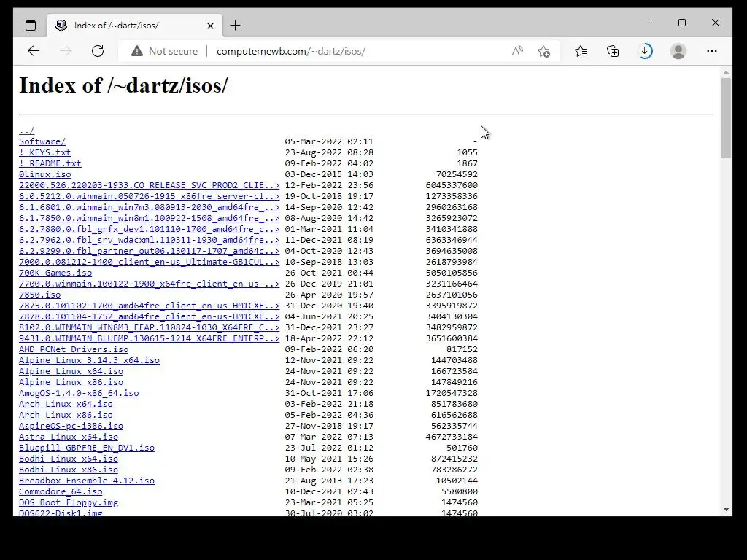Click the scrollbar down arrow

(x=726, y=510)
